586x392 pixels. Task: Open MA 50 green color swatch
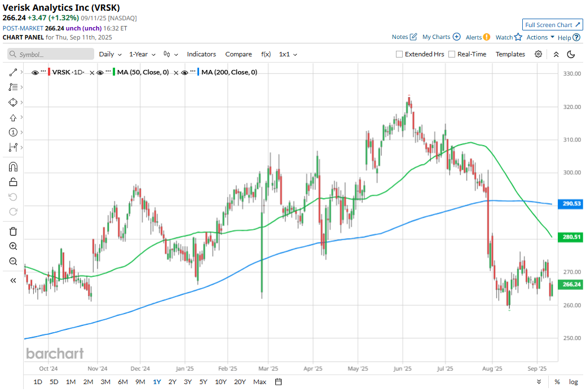[x=114, y=72]
